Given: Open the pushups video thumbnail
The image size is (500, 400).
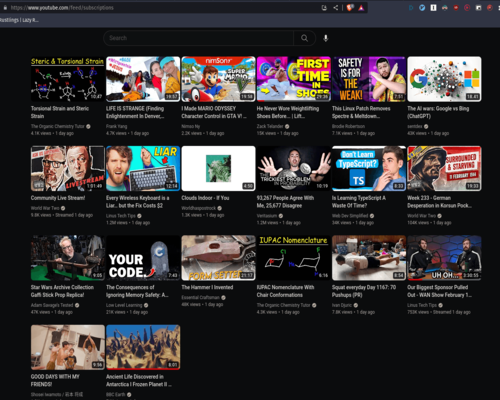Looking at the screenshot, I should click(x=369, y=258).
